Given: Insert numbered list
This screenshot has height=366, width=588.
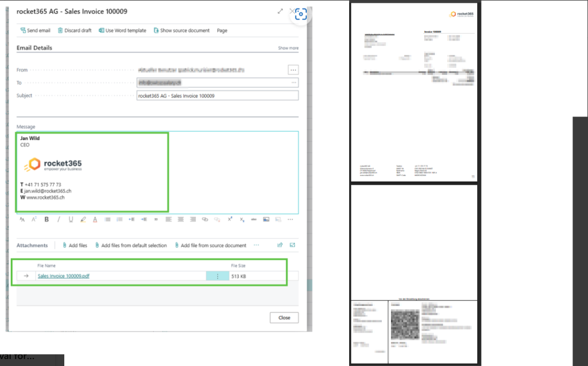Looking at the screenshot, I should click(119, 219).
